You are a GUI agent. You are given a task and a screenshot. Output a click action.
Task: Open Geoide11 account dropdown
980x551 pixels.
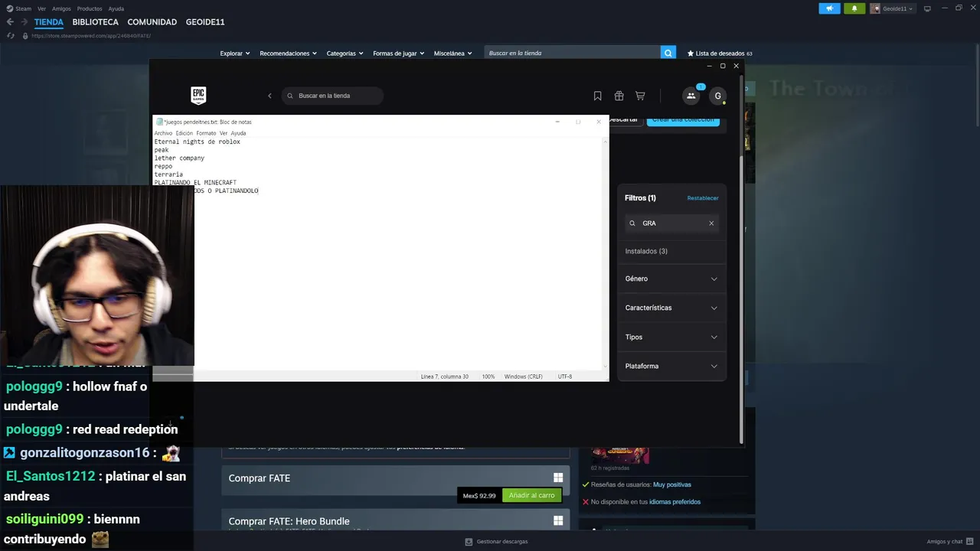point(892,8)
